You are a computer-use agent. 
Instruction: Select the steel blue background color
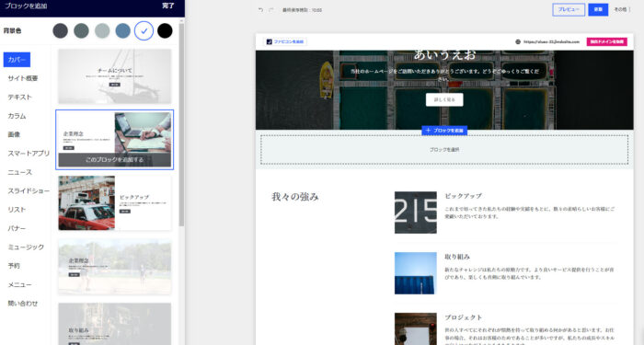pos(122,30)
